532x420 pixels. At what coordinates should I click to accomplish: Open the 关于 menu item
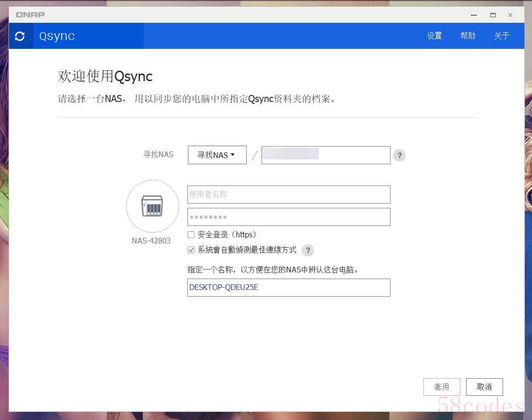501,36
